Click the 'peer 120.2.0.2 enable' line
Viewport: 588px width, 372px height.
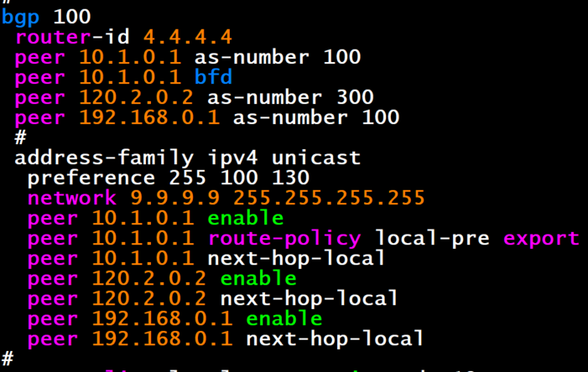point(162,279)
